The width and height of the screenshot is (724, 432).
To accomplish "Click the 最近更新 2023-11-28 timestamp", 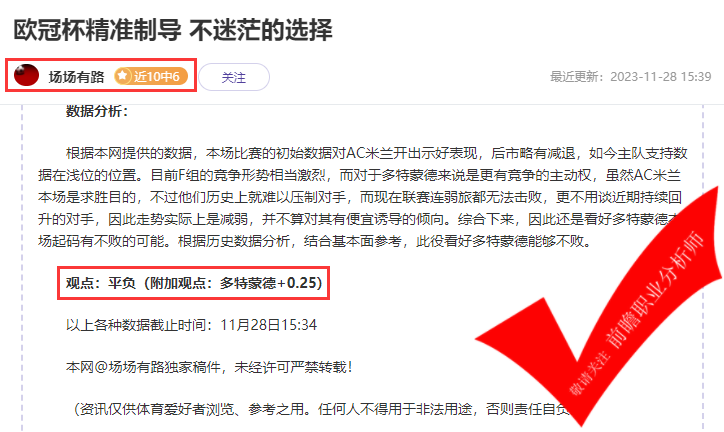I will [x=630, y=77].
